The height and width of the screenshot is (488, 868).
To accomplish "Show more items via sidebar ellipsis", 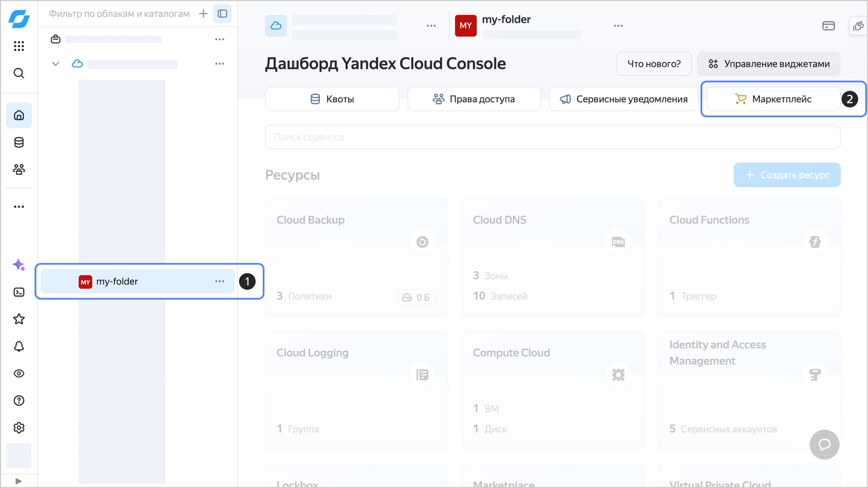I will click(x=19, y=207).
